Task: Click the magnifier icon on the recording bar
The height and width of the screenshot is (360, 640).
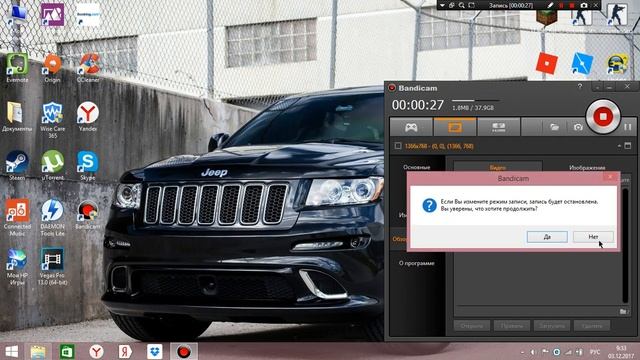Action: [x=462, y=5]
